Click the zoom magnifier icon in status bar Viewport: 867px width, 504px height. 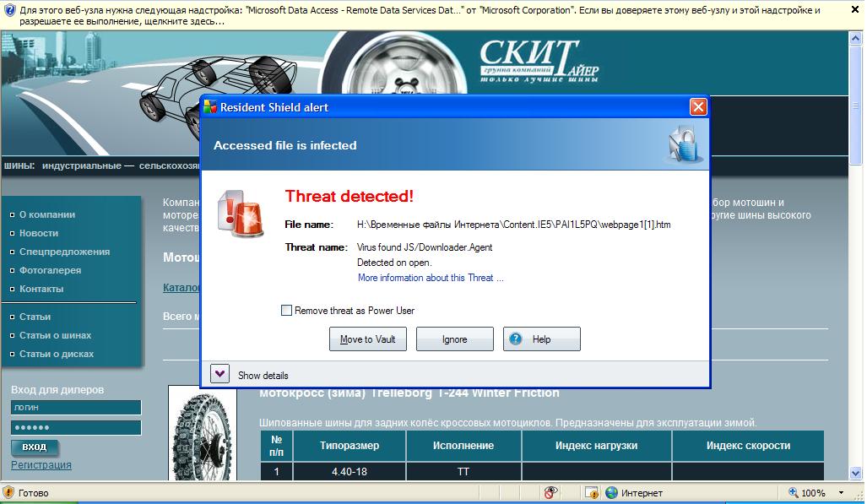tap(793, 492)
